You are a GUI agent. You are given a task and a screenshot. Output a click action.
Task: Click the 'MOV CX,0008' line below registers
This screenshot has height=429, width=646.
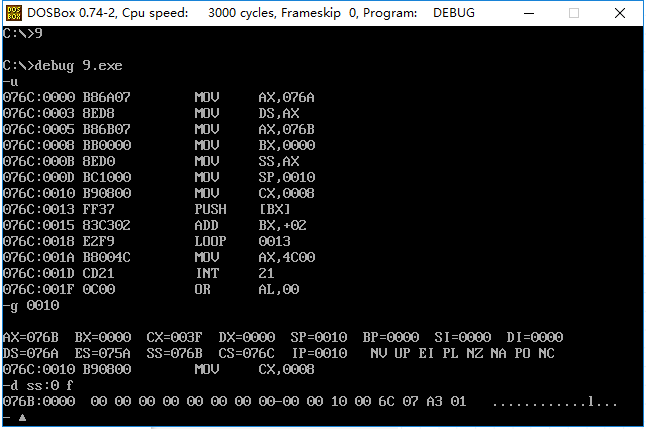[159, 370]
